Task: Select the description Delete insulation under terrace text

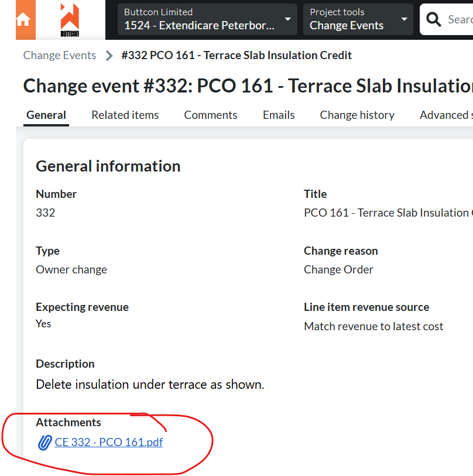Action: point(150,384)
